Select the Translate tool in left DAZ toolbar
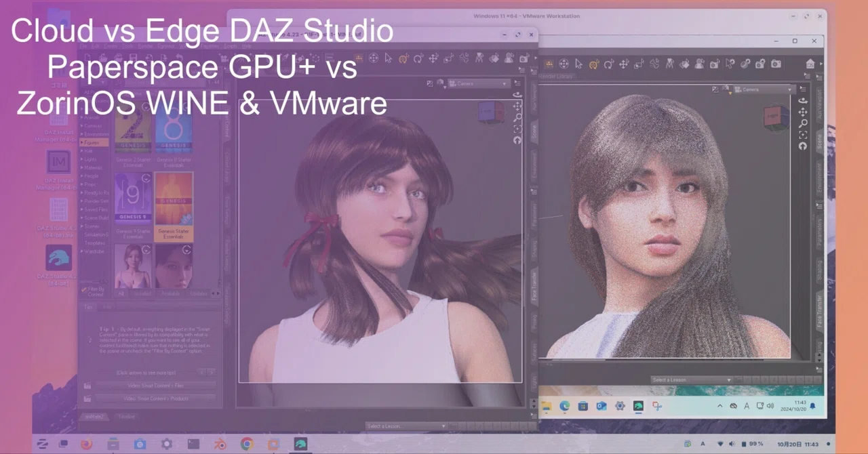868x454 pixels. [433, 58]
